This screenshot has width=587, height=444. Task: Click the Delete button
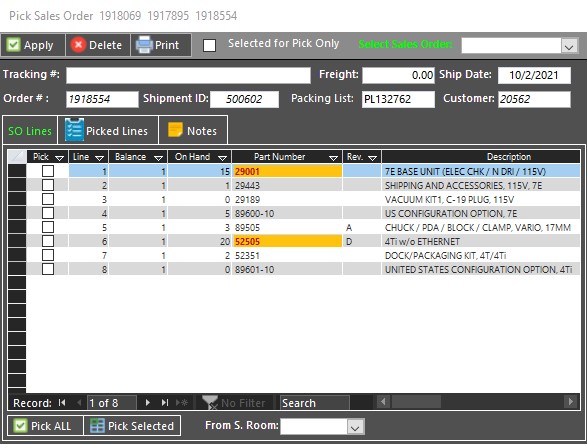(98, 45)
